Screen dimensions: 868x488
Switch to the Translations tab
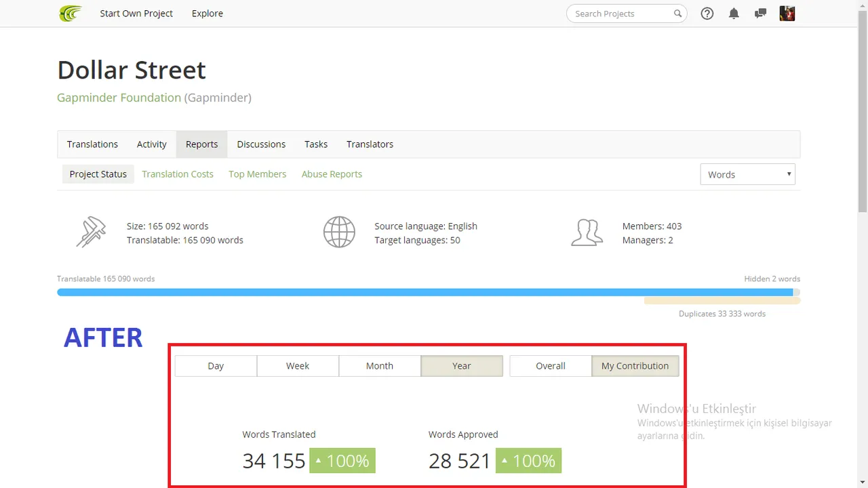click(x=92, y=144)
